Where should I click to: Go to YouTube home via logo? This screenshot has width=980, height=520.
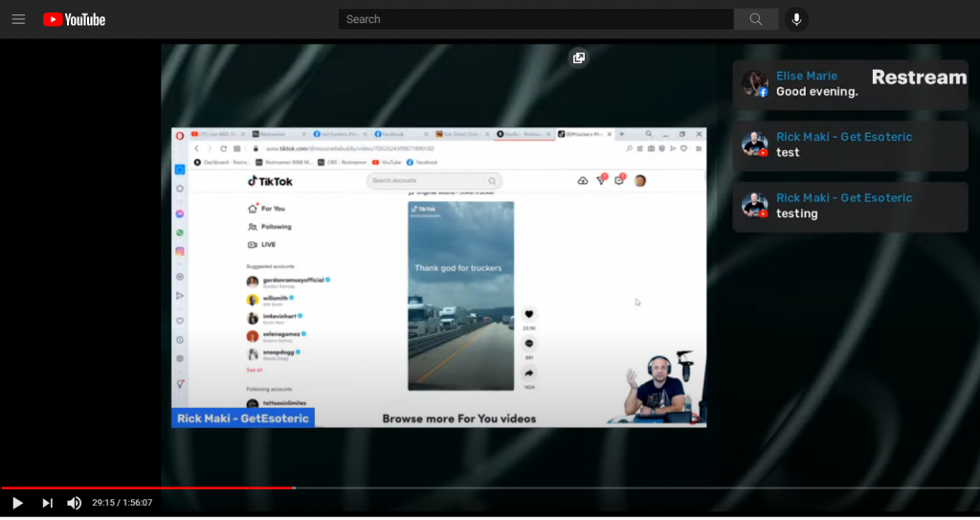(x=74, y=19)
